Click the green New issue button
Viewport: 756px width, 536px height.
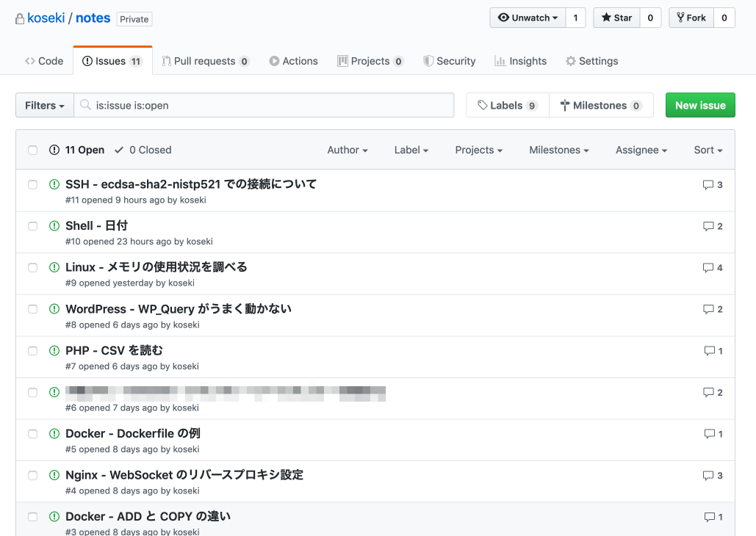pos(700,105)
